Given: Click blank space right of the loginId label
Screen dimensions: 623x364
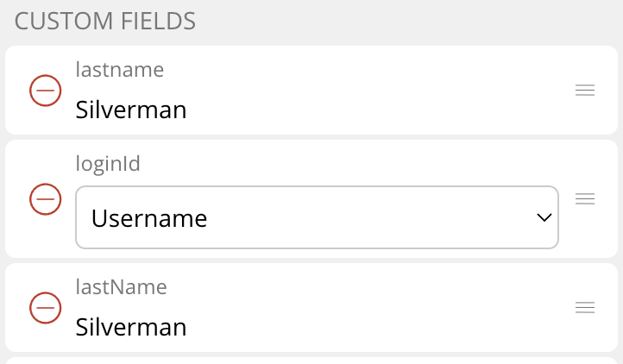Looking at the screenshot, I should pos(345,164).
